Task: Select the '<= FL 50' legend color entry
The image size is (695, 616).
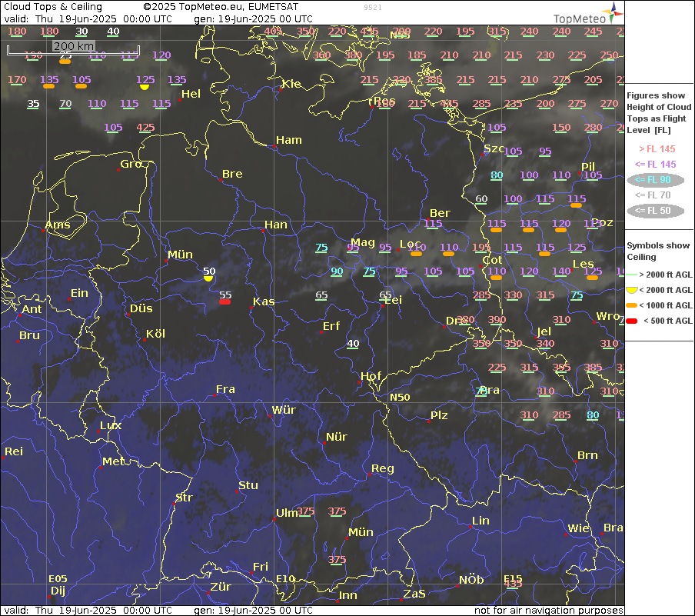Action: [x=655, y=211]
